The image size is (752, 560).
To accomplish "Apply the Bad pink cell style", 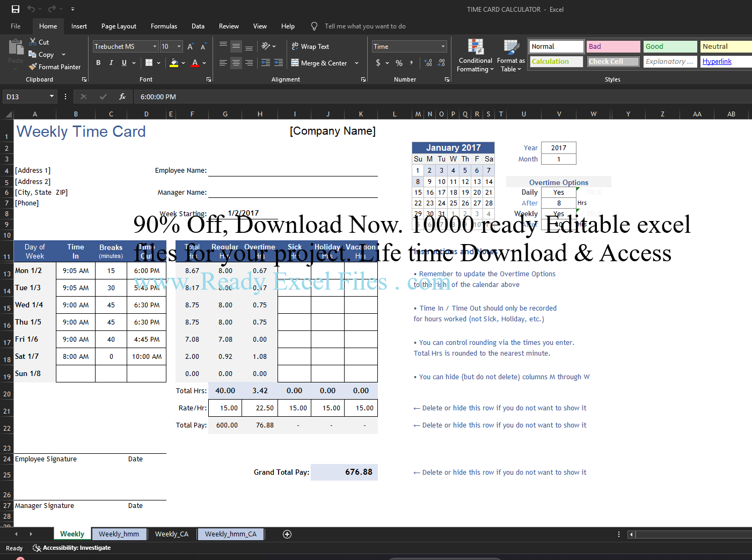I will pyautogui.click(x=614, y=47).
